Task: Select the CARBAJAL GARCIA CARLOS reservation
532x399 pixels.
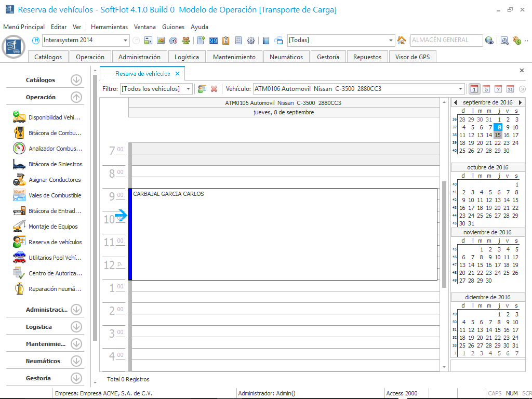Action: 283,234
